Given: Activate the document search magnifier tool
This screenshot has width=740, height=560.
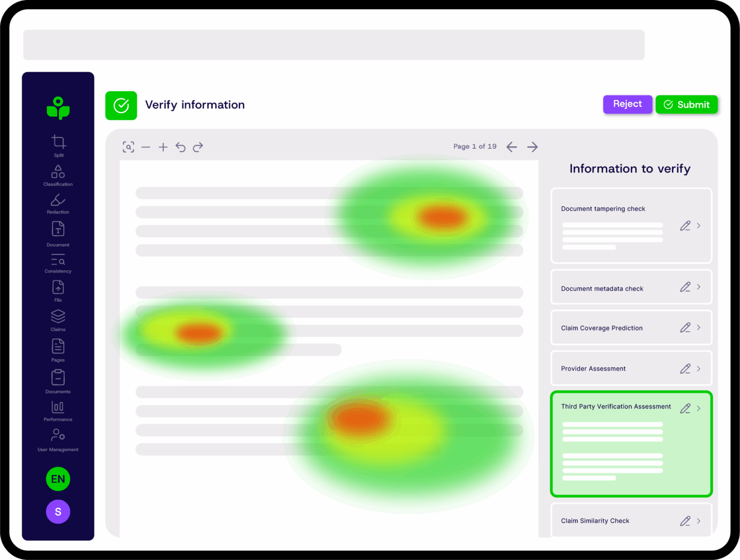Looking at the screenshot, I should coord(129,147).
